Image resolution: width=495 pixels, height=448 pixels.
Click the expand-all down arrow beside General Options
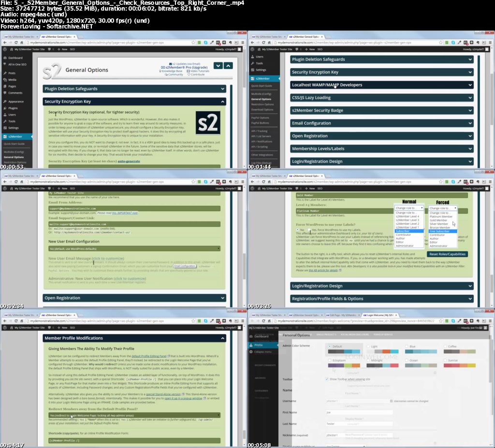tap(218, 66)
